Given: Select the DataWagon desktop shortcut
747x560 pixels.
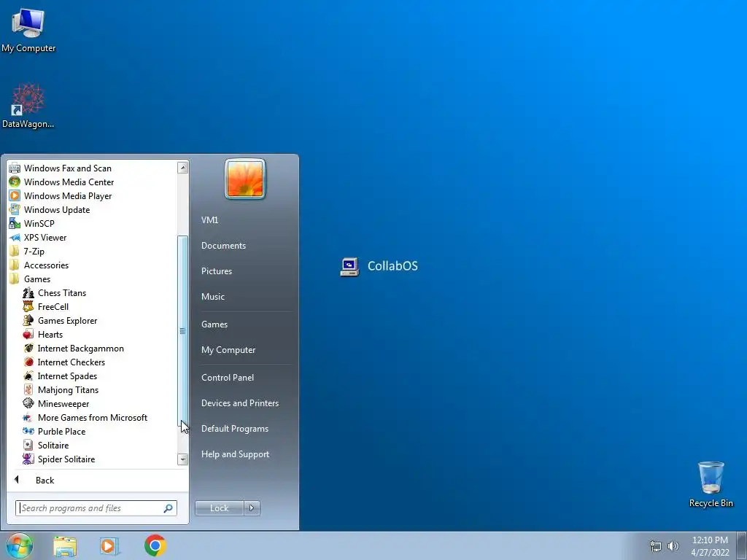Looking at the screenshot, I should point(28,106).
